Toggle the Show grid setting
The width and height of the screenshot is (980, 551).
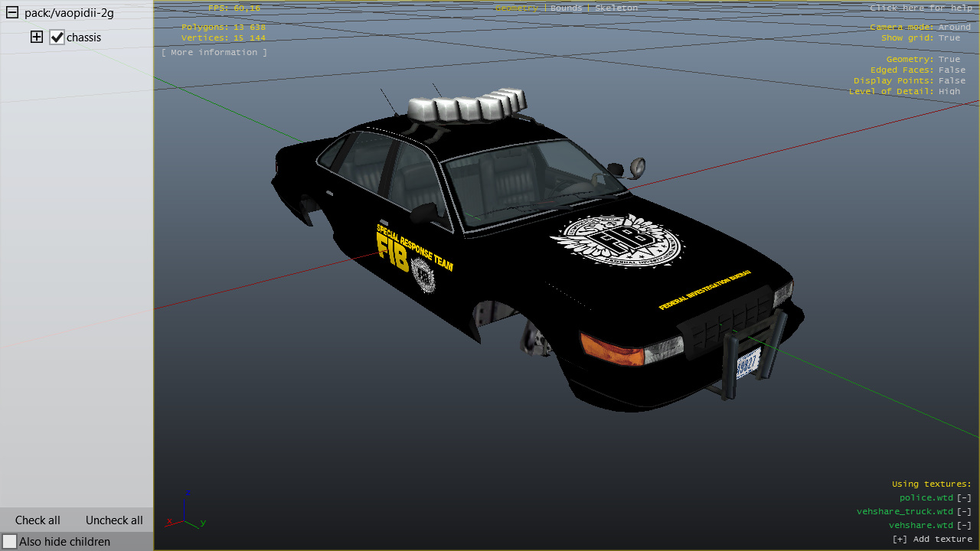pyautogui.click(x=949, y=37)
